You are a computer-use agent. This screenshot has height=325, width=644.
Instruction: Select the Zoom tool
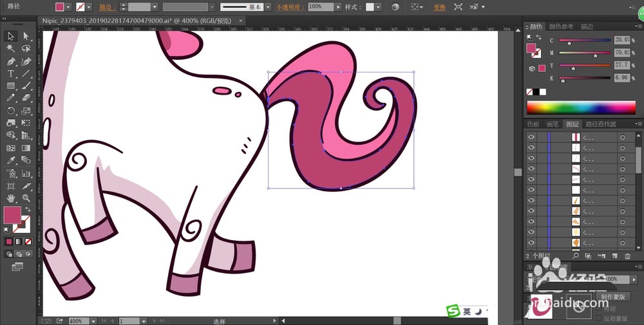[26, 198]
